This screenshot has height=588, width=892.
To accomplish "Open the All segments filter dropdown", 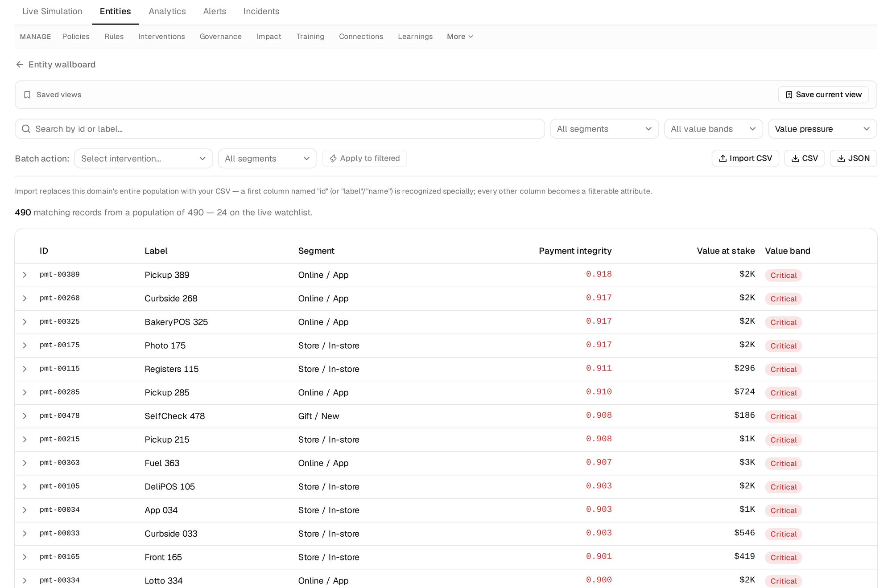I will (x=604, y=129).
